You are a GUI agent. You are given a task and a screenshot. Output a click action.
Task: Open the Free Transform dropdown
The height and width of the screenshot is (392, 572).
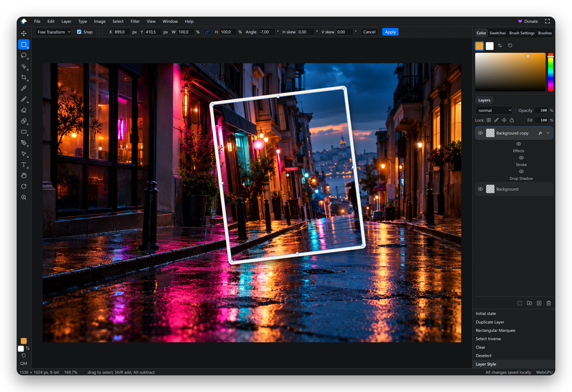54,32
